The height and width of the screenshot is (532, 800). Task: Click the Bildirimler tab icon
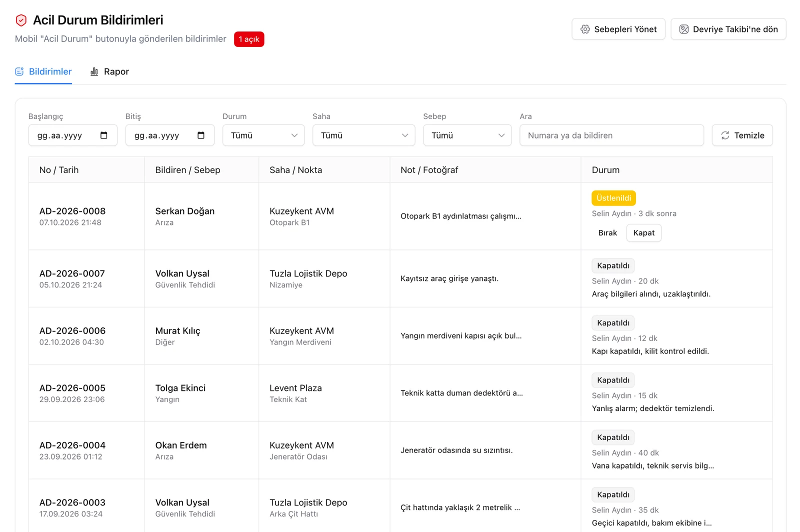19,71
